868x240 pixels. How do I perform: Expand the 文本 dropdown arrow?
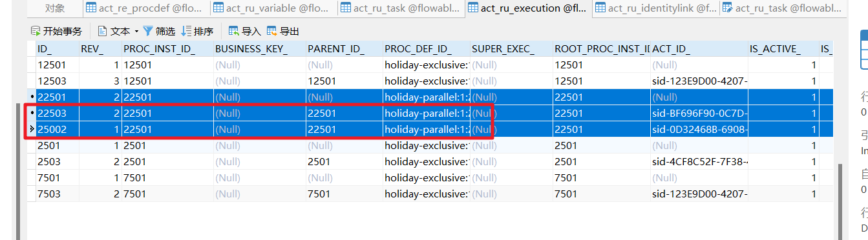pyautogui.click(x=136, y=31)
